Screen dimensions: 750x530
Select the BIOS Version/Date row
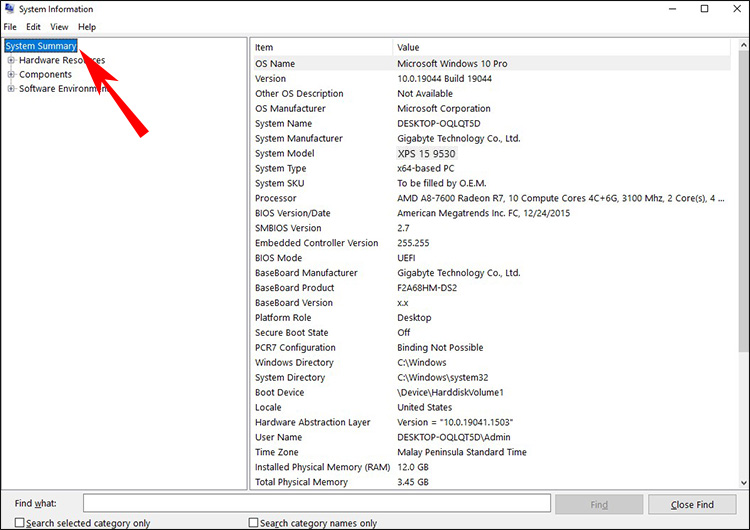(491, 213)
